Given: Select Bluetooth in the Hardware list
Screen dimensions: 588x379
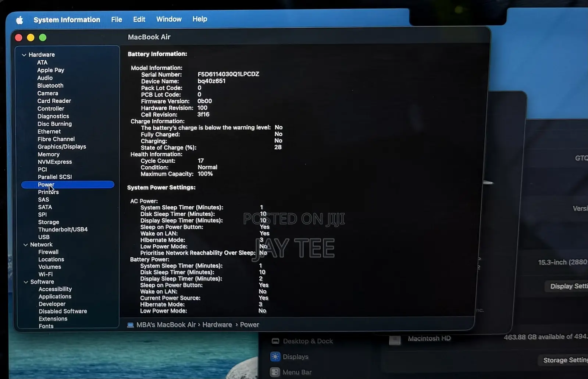Looking at the screenshot, I should 50,86.
